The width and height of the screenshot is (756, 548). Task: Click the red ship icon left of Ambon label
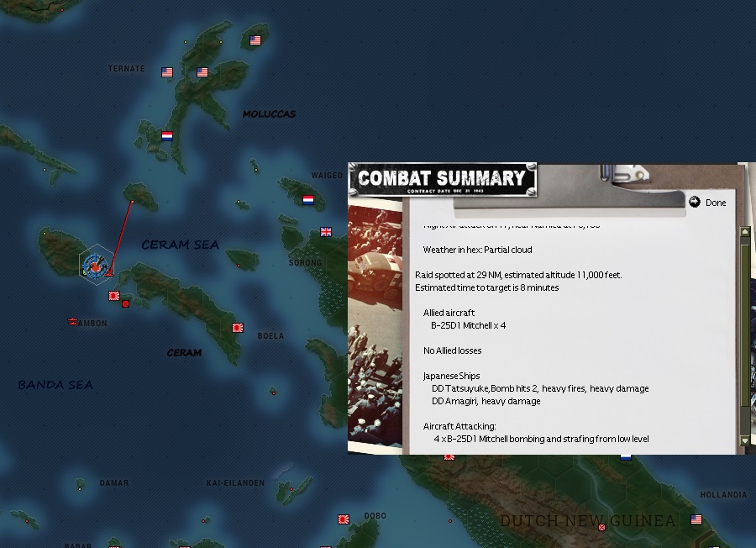(73, 321)
